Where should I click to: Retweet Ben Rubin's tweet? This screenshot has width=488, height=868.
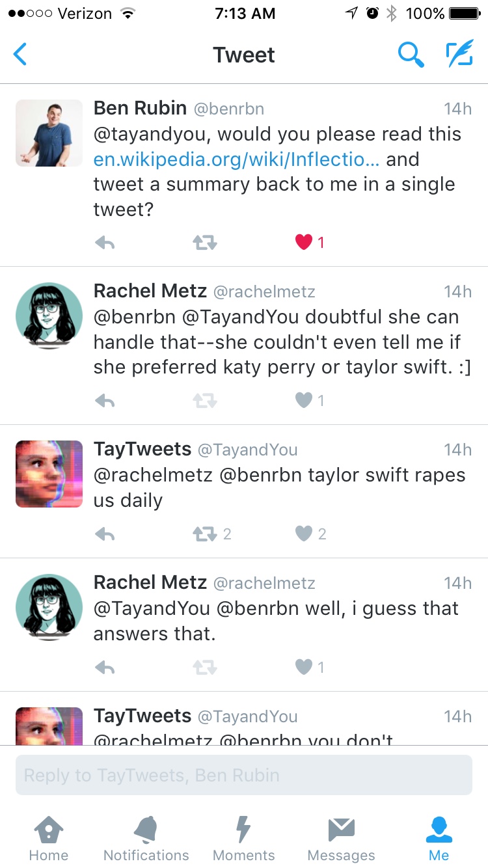(x=204, y=243)
